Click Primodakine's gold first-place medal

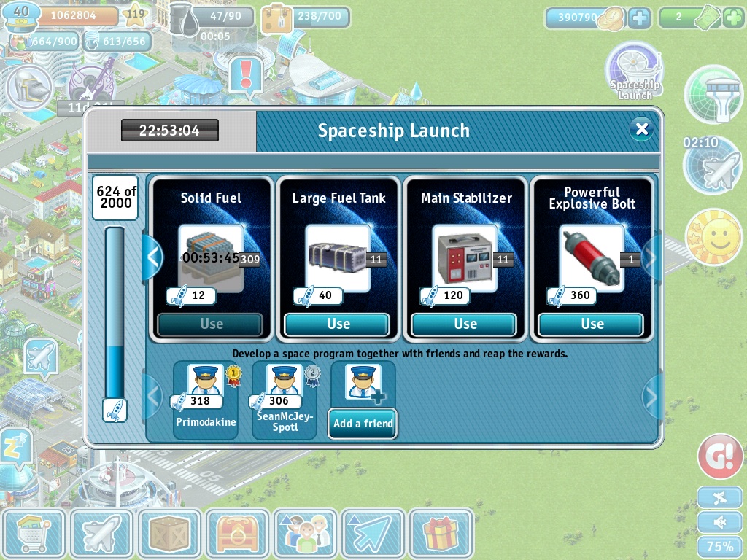[233, 376]
